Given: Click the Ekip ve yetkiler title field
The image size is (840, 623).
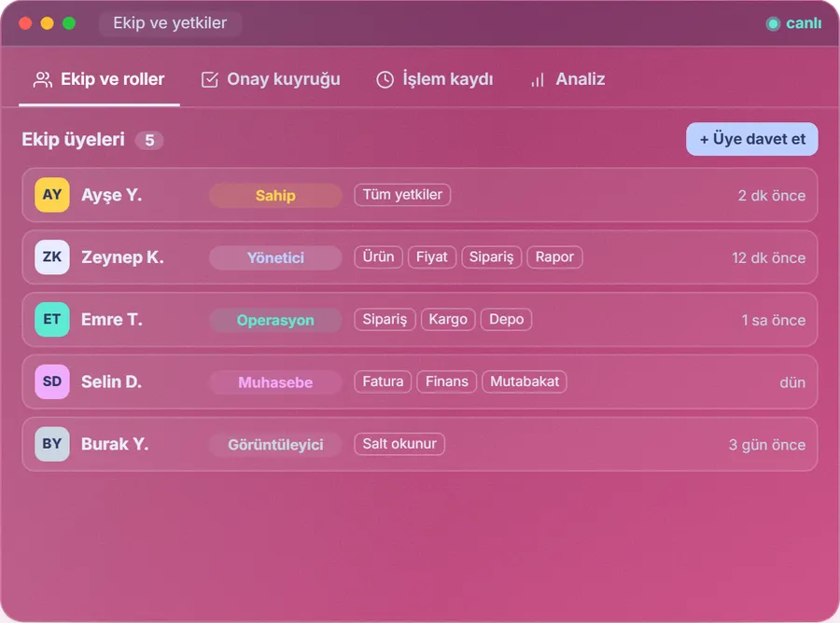Looking at the screenshot, I should 170,23.
